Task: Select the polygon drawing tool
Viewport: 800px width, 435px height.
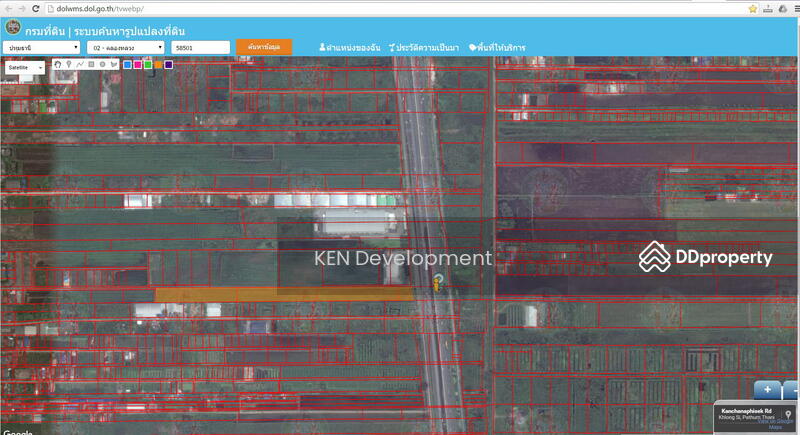Action: click(112, 64)
